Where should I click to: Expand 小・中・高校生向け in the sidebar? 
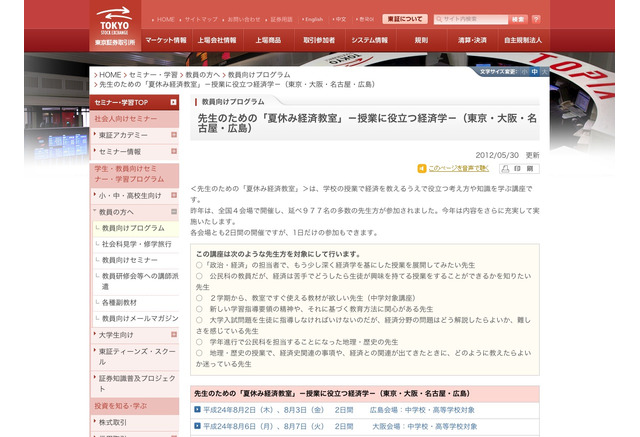(95, 196)
